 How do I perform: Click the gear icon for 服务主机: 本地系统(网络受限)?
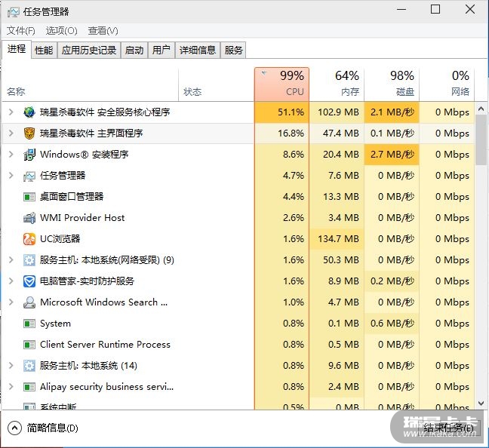point(29,260)
